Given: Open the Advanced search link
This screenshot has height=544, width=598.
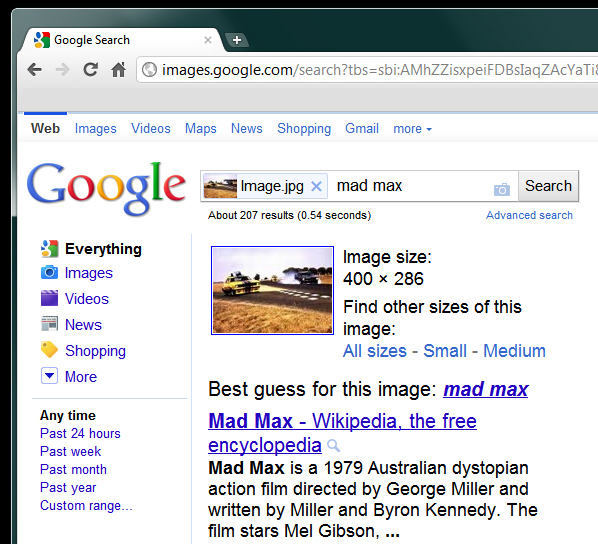Looking at the screenshot, I should click(529, 215).
